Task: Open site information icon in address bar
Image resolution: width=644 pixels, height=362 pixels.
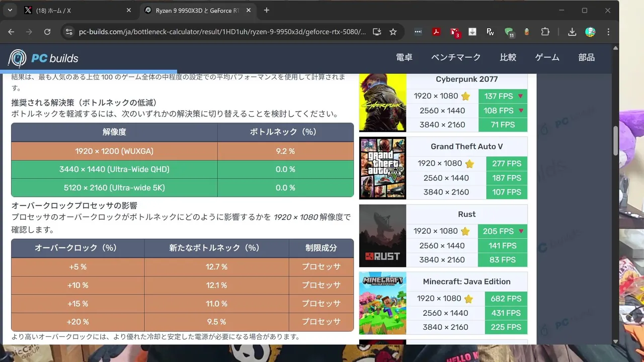Action: (69, 32)
